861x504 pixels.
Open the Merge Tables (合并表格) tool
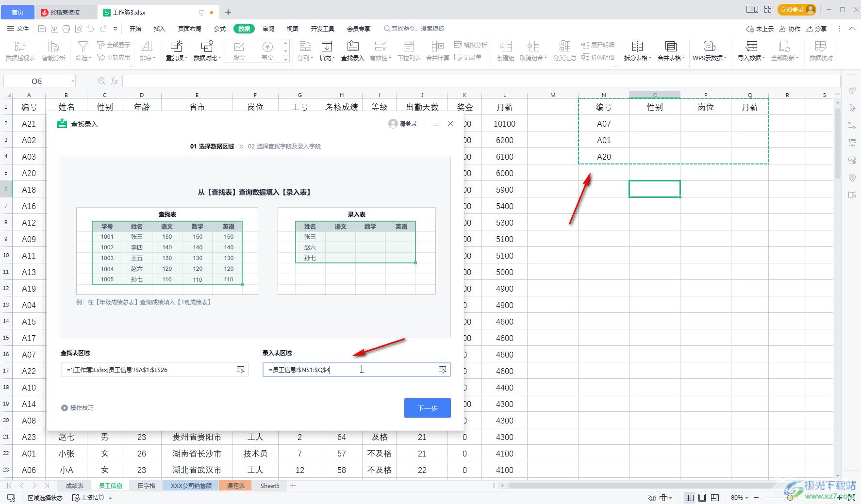click(671, 51)
